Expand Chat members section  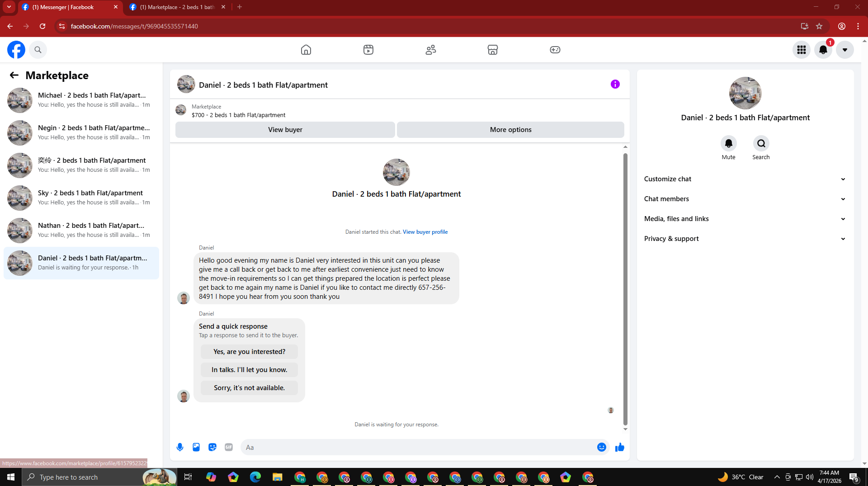pyautogui.click(x=745, y=199)
